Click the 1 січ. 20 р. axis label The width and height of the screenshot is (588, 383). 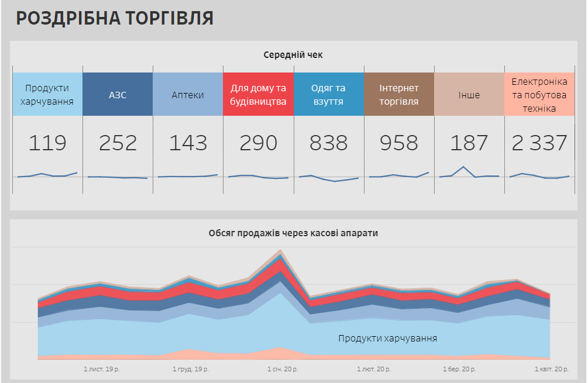[283, 370]
